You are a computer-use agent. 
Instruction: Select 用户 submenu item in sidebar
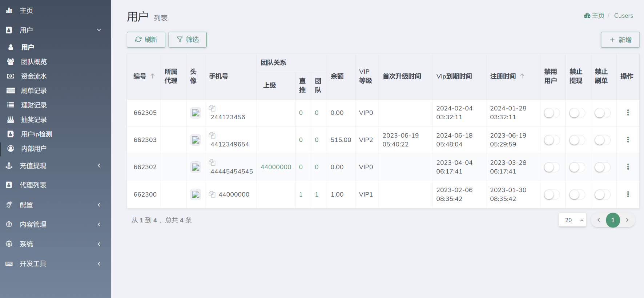[56, 47]
